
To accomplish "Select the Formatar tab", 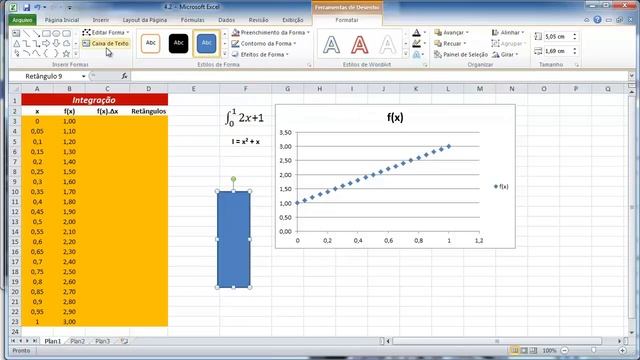I will [347, 20].
